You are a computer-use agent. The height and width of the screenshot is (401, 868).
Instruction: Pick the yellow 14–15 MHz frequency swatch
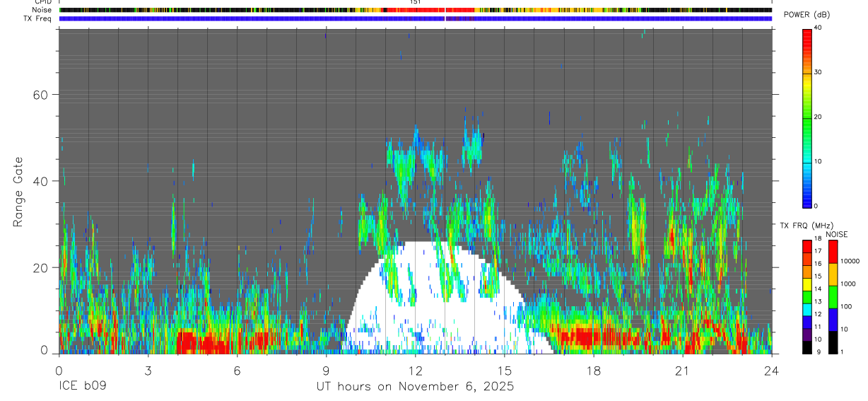[x=807, y=284]
